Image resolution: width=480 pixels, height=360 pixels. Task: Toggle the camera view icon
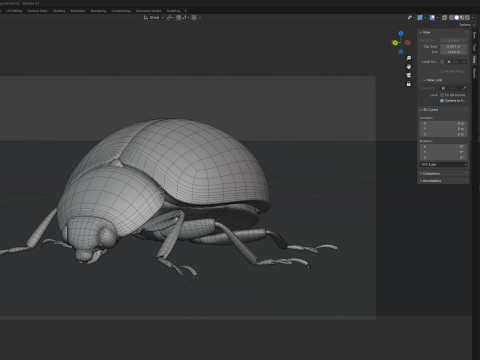click(x=409, y=75)
